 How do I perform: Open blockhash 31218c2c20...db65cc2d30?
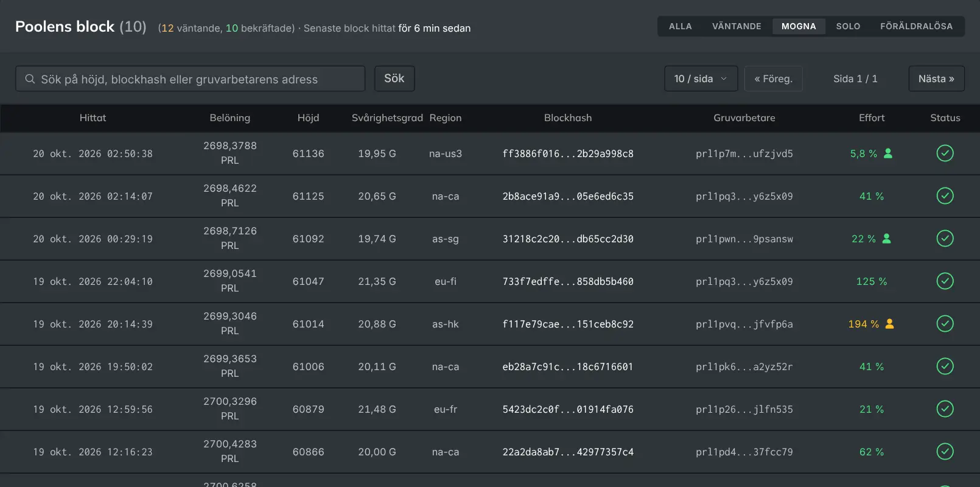click(x=568, y=239)
